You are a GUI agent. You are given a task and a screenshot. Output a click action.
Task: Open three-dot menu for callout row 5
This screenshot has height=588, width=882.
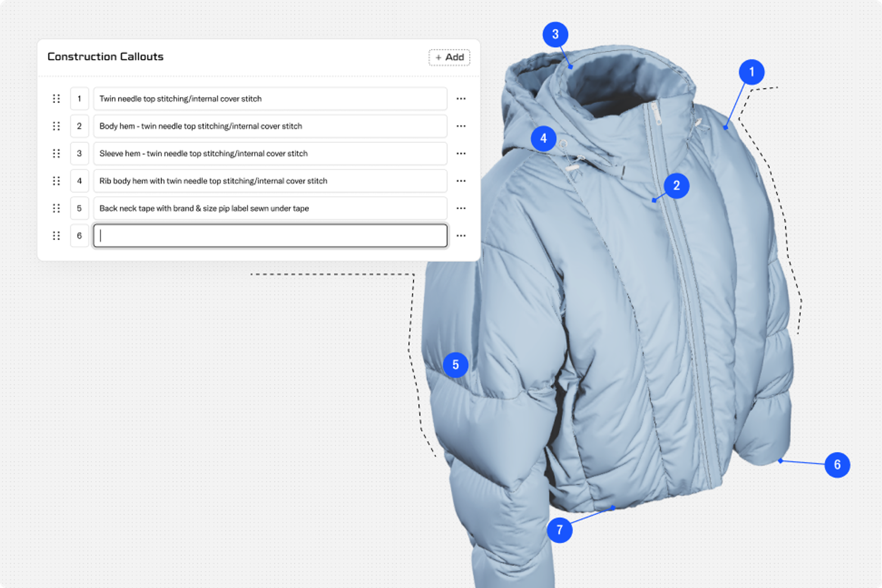pos(461,208)
